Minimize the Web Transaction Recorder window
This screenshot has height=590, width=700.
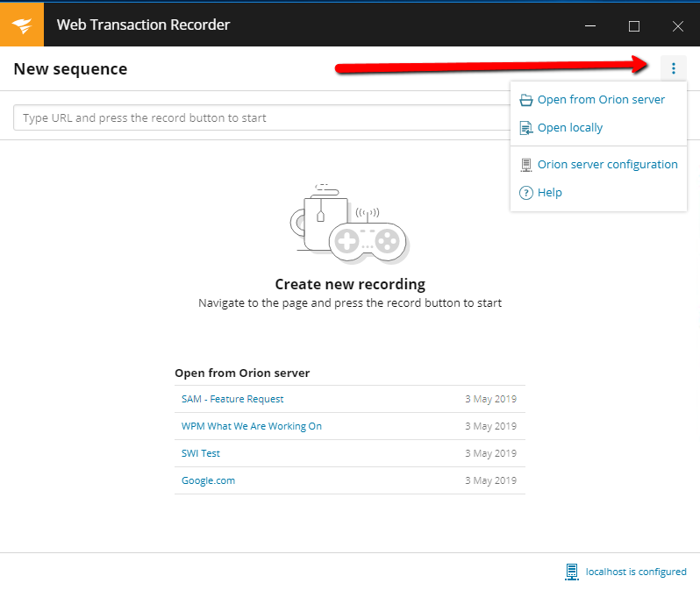590,26
